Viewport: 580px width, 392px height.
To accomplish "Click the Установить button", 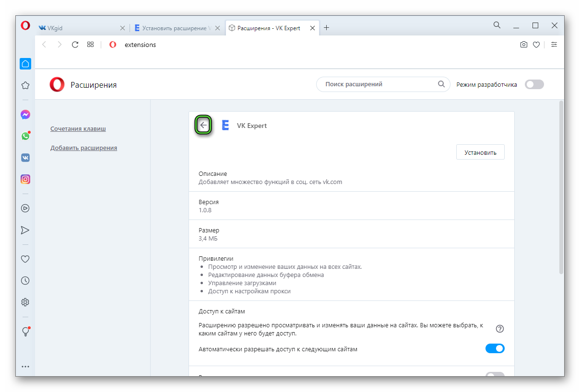I will coord(480,152).
